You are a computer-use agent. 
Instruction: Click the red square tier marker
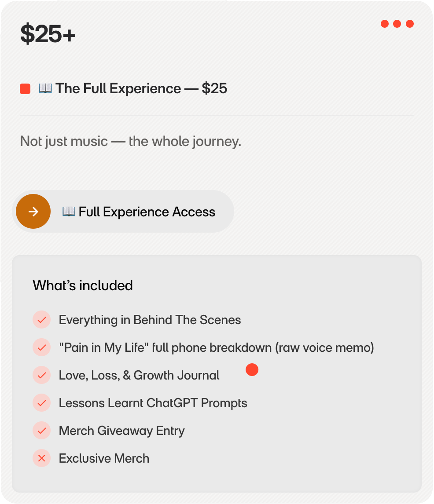pyautogui.click(x=25, y=89)
